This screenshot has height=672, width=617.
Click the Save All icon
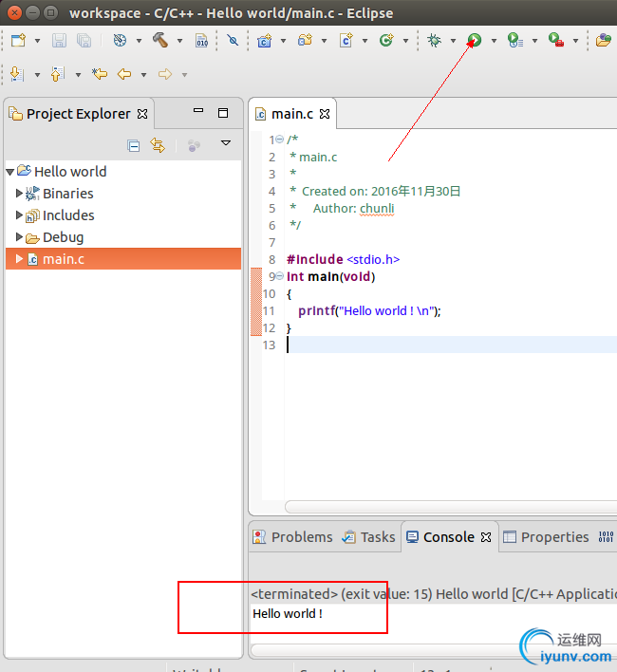tap(84, 40)
